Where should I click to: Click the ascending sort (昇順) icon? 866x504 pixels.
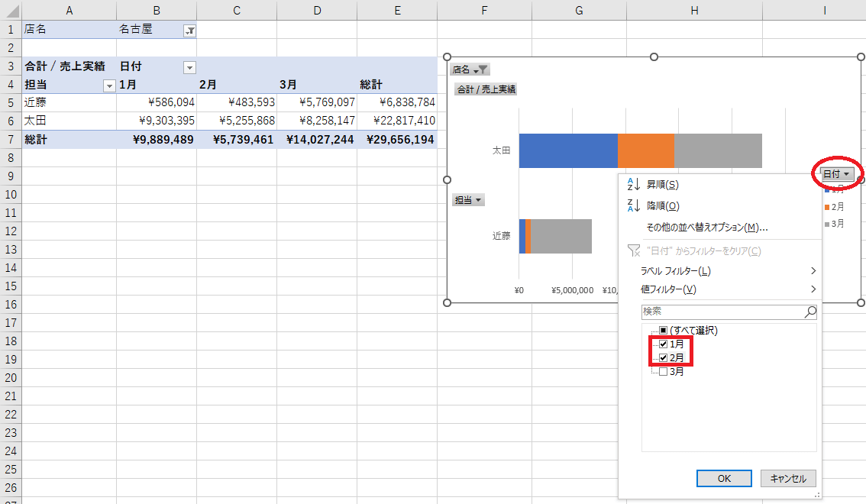(632, 185)
